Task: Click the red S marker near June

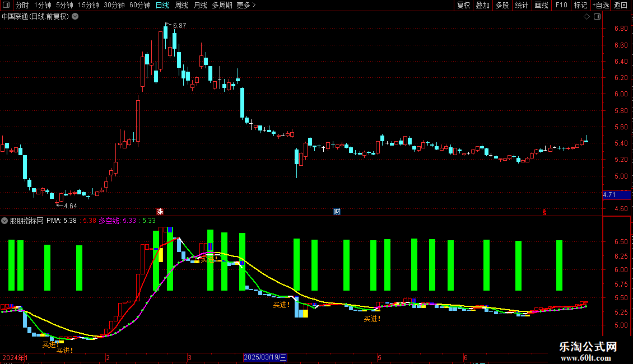Action: click(x=544, y=212)
